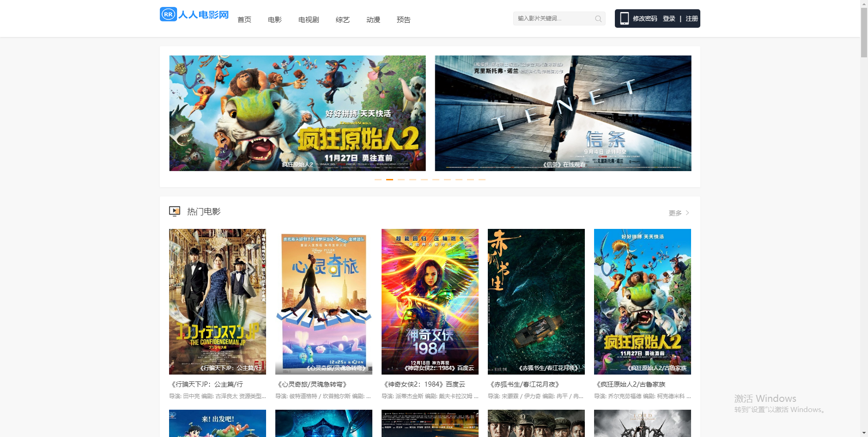Open the 电视剧 navigation item
This screenshot has width=868, height=437.
[309, 20]
